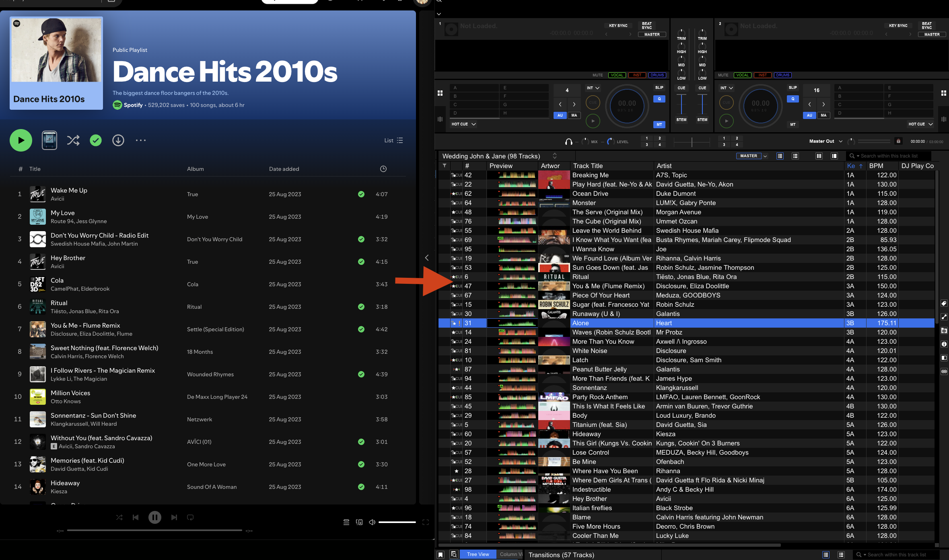Enable KEY SYNC on deck 1

(x=618, y=25)
